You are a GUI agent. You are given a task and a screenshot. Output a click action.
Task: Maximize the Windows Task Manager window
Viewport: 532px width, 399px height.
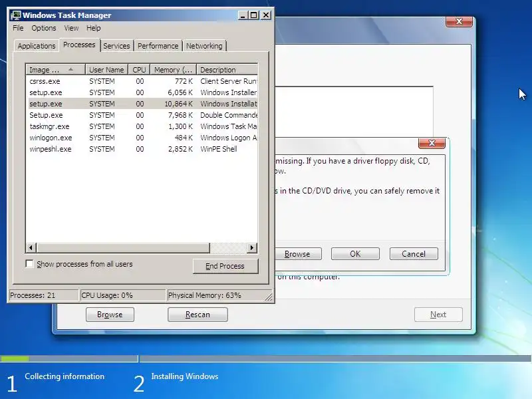254,15
